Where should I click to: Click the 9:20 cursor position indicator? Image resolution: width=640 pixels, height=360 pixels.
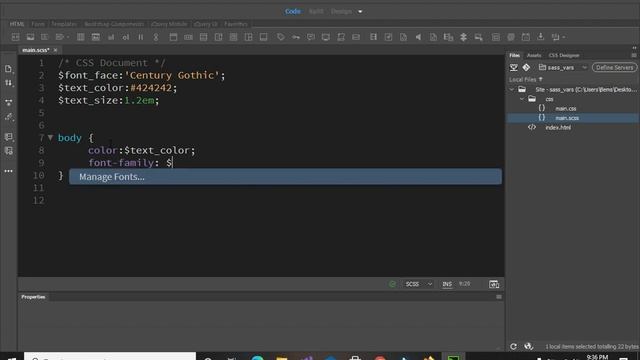pos(464,284)
